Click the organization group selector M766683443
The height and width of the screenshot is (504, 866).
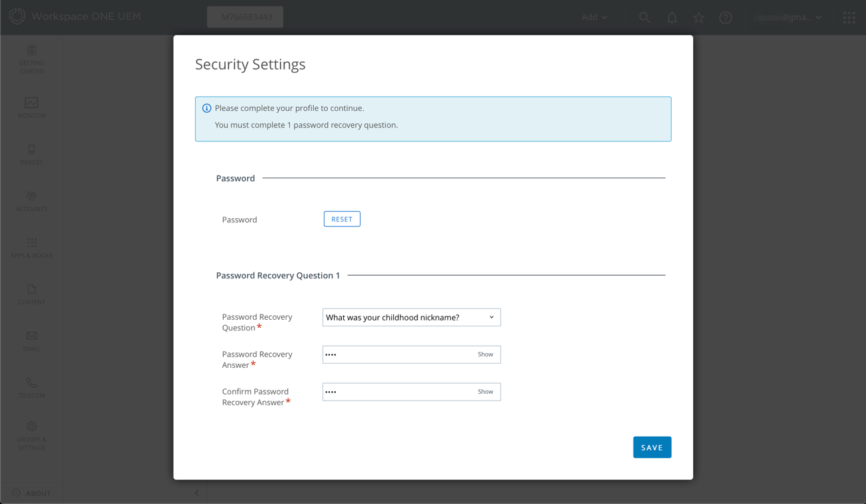click(x=245, y=17)
